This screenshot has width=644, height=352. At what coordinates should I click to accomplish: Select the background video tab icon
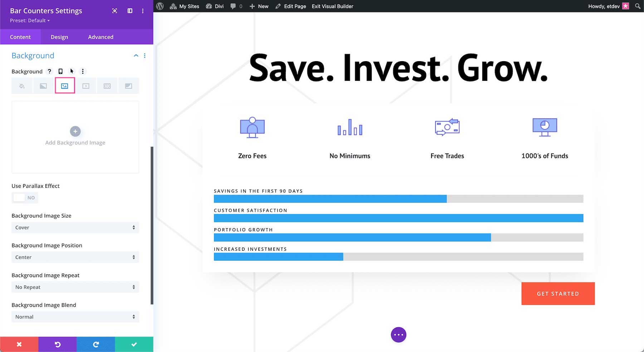click(x=86, y=86)
